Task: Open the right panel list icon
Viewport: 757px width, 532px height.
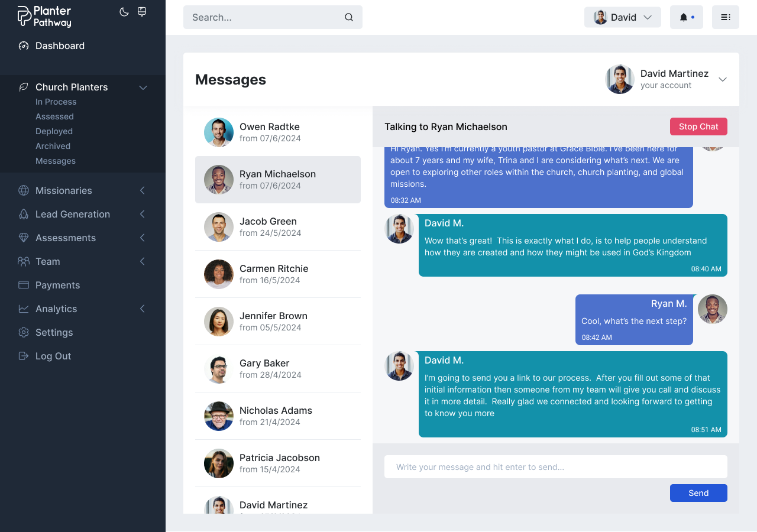Action: pyautogui.click(x=725, y=17)
